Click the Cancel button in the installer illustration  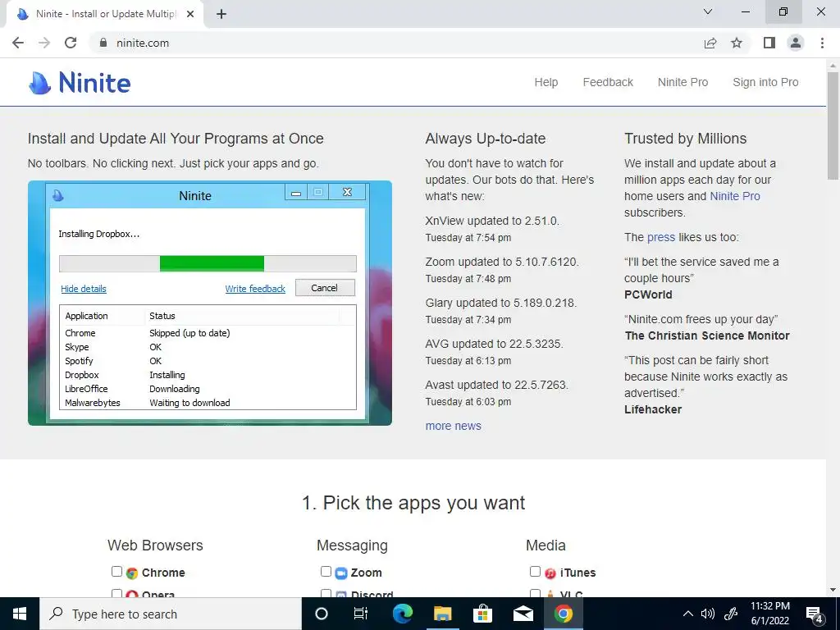[x=325, y=288]
